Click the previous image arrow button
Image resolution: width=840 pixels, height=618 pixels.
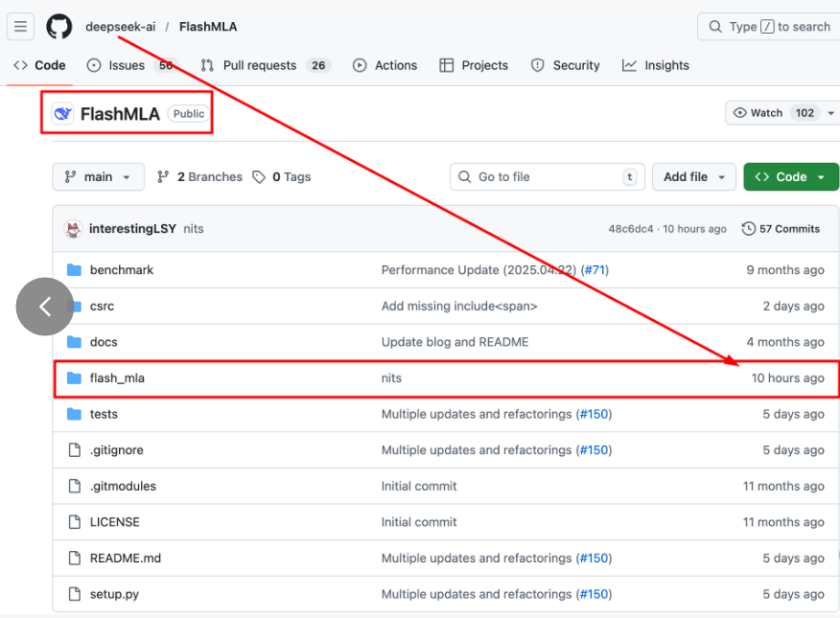44,307
